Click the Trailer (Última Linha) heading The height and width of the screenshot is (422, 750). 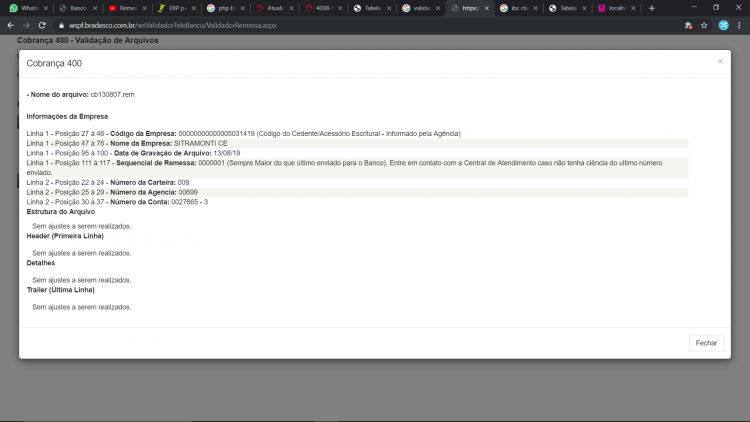[61, 290]
